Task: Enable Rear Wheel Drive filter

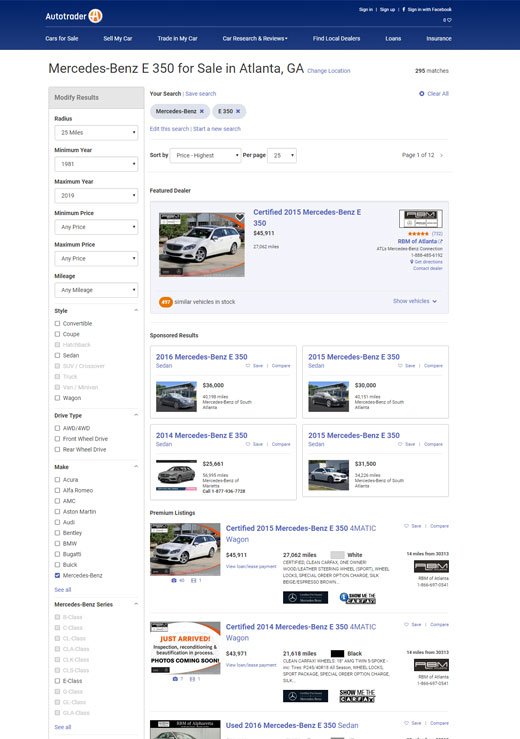Action: coord(58,450)
